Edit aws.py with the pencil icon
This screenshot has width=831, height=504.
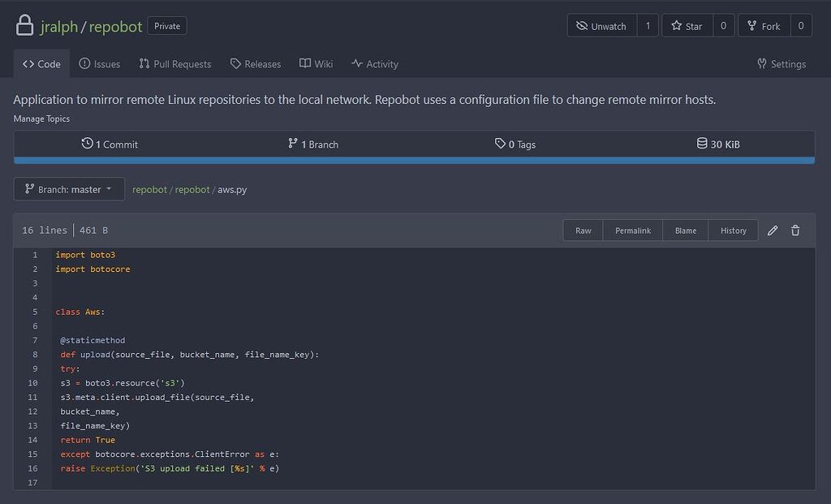click(x=772, y=230)
